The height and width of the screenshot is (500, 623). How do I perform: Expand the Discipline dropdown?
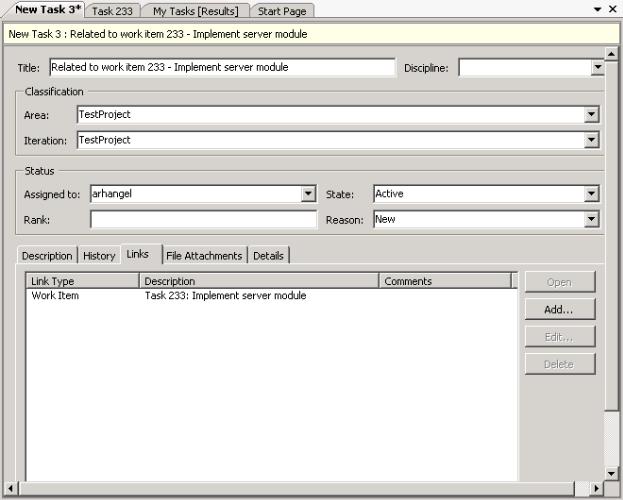[597, 68]
